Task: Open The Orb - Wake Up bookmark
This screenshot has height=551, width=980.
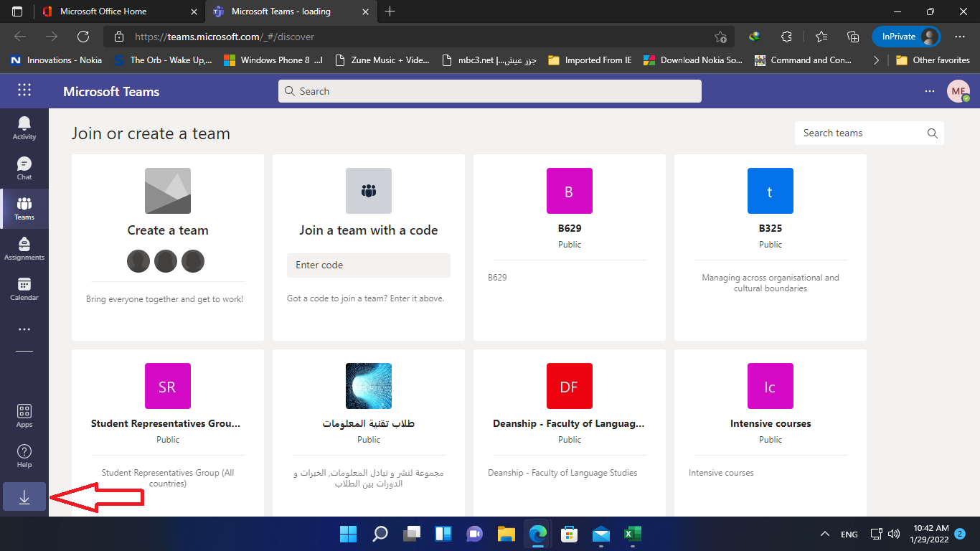Action: pyautogui.click(x=164, y=60)
